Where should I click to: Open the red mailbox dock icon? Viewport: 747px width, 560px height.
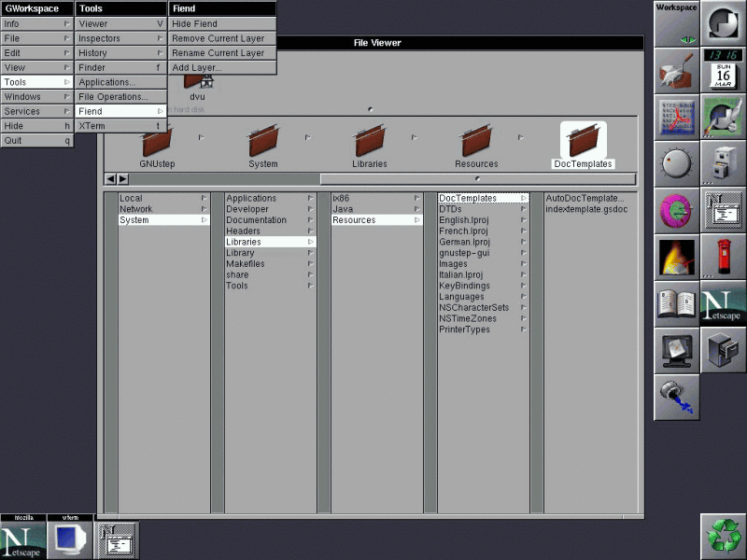click(723, 257)
